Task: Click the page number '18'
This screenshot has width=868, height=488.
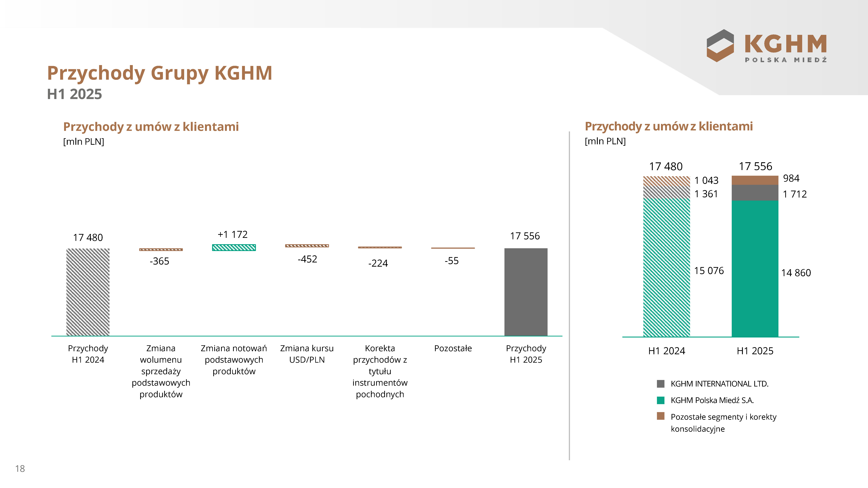Action: point(20,469)
